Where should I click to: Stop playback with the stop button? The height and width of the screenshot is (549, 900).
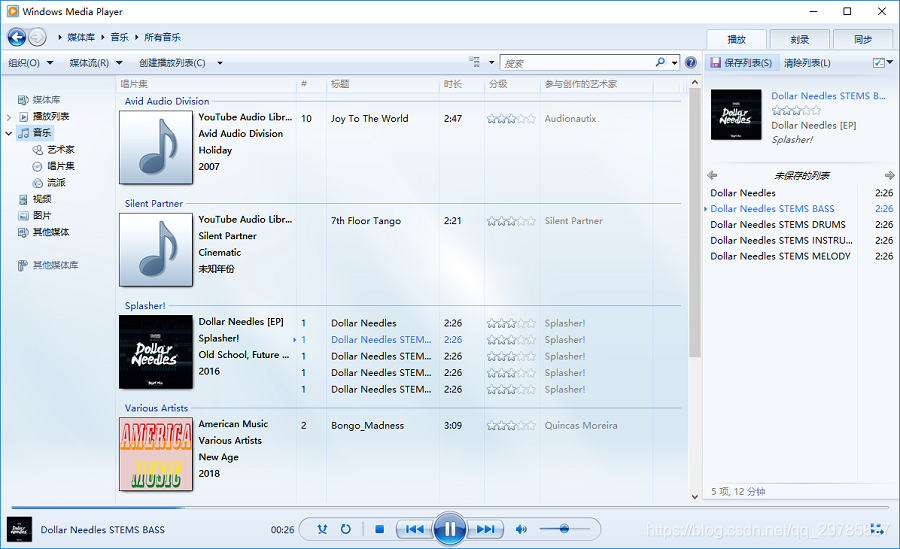click(x=379, y=529)
